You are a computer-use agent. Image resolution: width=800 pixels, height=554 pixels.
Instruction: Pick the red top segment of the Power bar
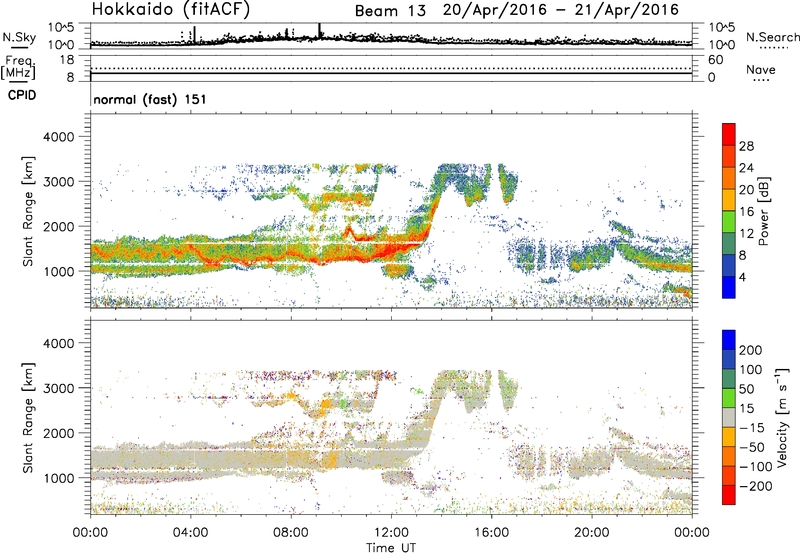729,135
